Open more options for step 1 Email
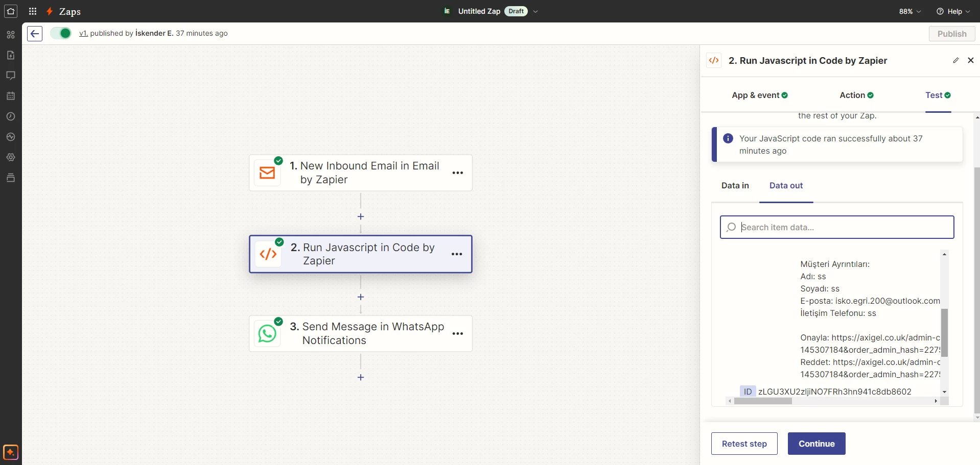 coord(458,173)
